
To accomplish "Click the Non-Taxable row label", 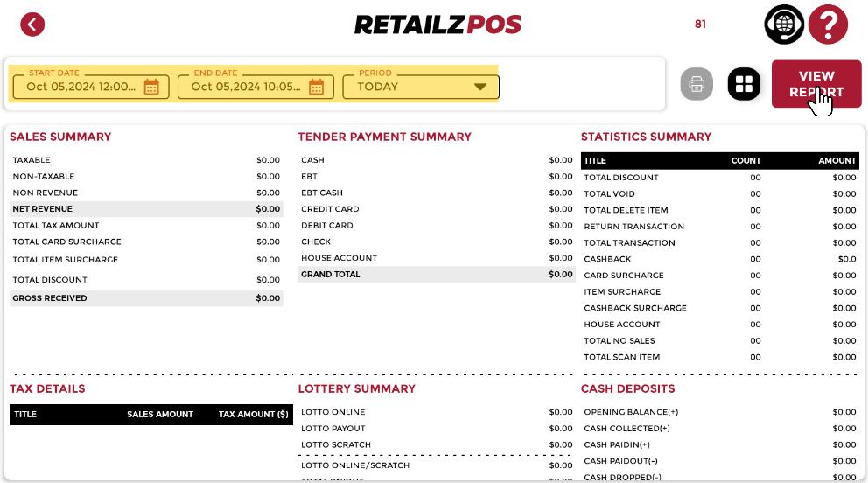I will (44, 177).
